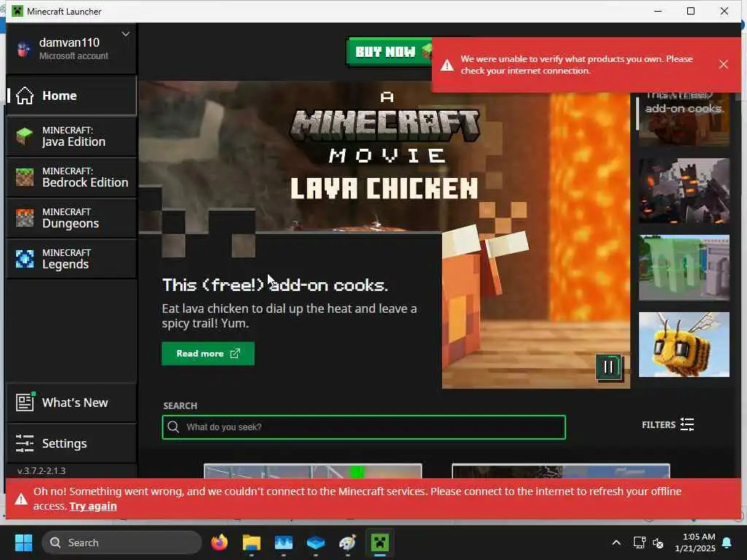The image size is (747, 560).
Task: Select Minecraft: Java Edition
Action: click(x=71, y=136)
